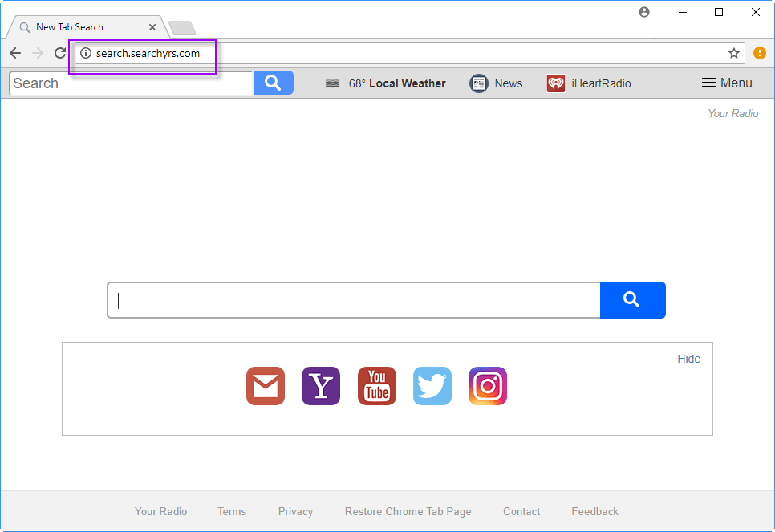Image resolution: width=775 pixels, height=532 pixels.
Task: Focus the main center search box
Action: [x=354, y=300]
